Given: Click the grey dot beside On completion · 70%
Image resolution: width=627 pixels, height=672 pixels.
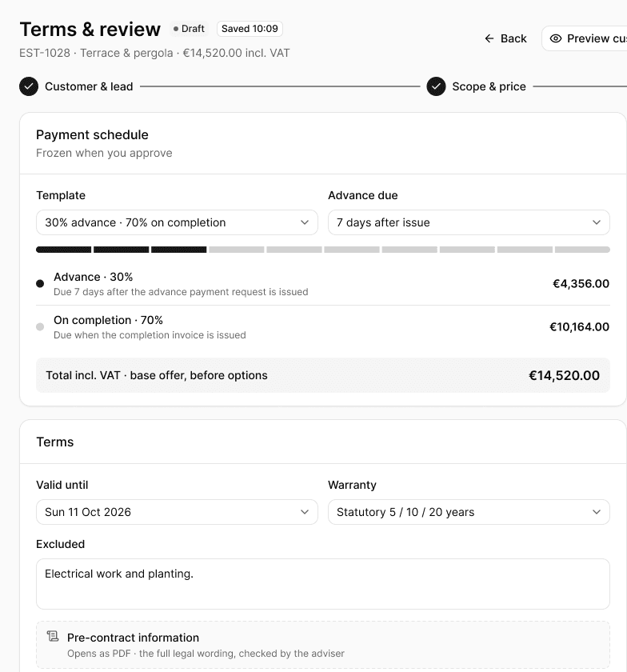Looking at the screenshot, I should click(40, 326).
